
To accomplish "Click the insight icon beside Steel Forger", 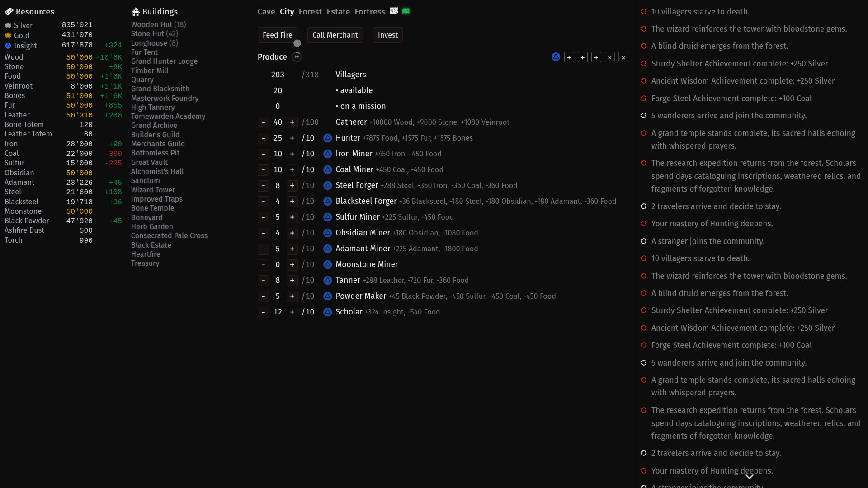I will coord(328,186).
